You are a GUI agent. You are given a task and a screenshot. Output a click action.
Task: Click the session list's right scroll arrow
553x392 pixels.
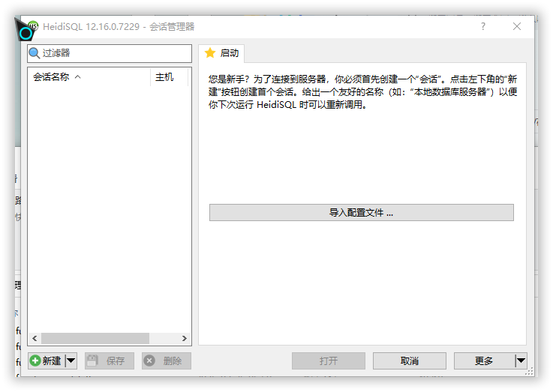pyautogui.click(x=185, y=338)
